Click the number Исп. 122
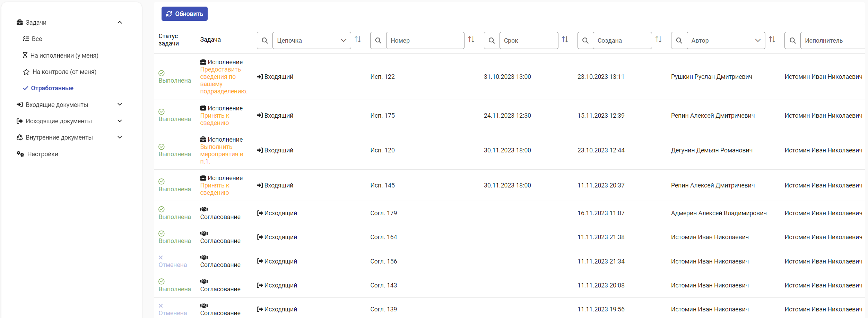868x318 pixels. pos(382,77)
